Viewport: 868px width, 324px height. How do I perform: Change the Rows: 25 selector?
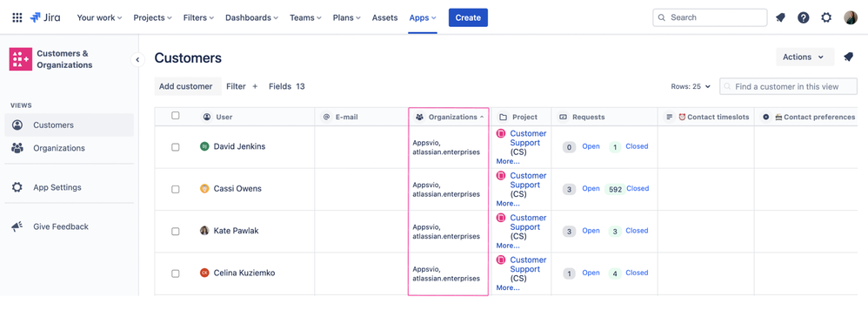pos(691,86)
